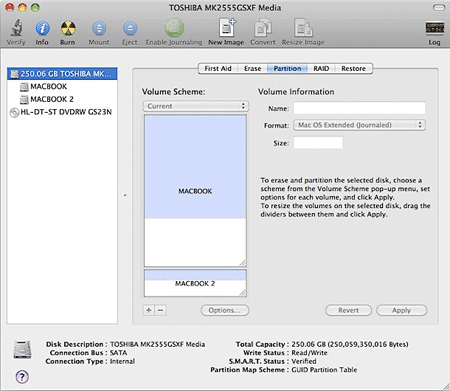Click the MACBOOK 2 partition resize handle
This screenshot has width=450, height=391.
pyautogui.click(x=243, y=293)
